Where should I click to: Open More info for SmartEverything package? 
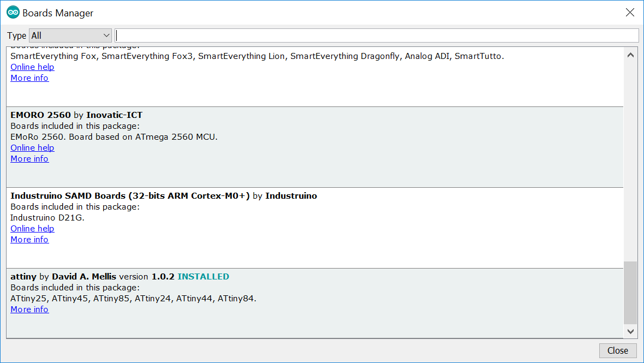(x=29, y=78)
